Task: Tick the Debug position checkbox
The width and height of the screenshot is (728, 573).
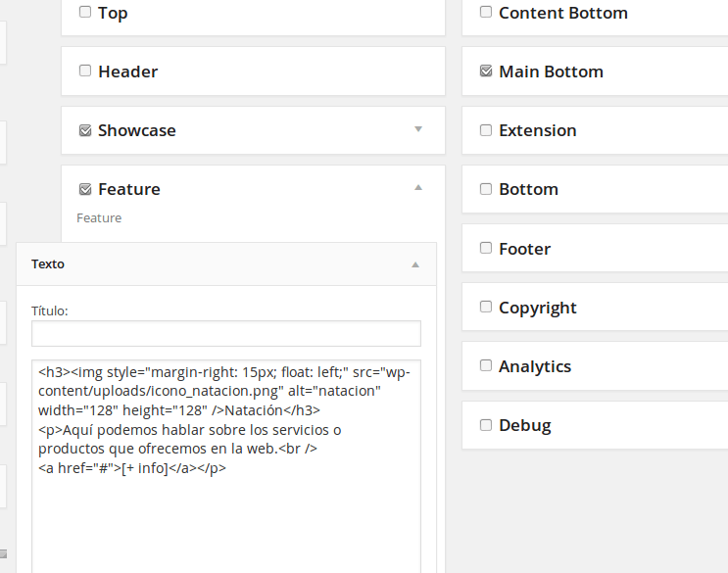Action: coord(486,425)
